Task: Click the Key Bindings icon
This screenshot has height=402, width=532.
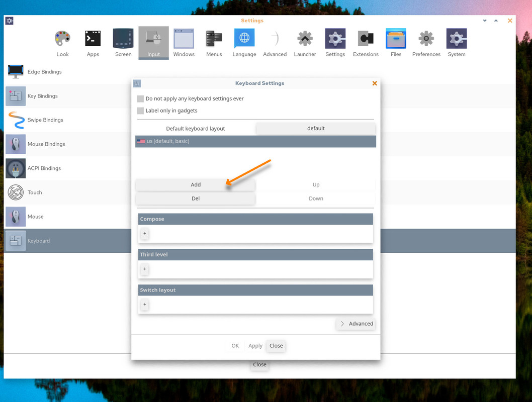Action: tap(16, 96)
